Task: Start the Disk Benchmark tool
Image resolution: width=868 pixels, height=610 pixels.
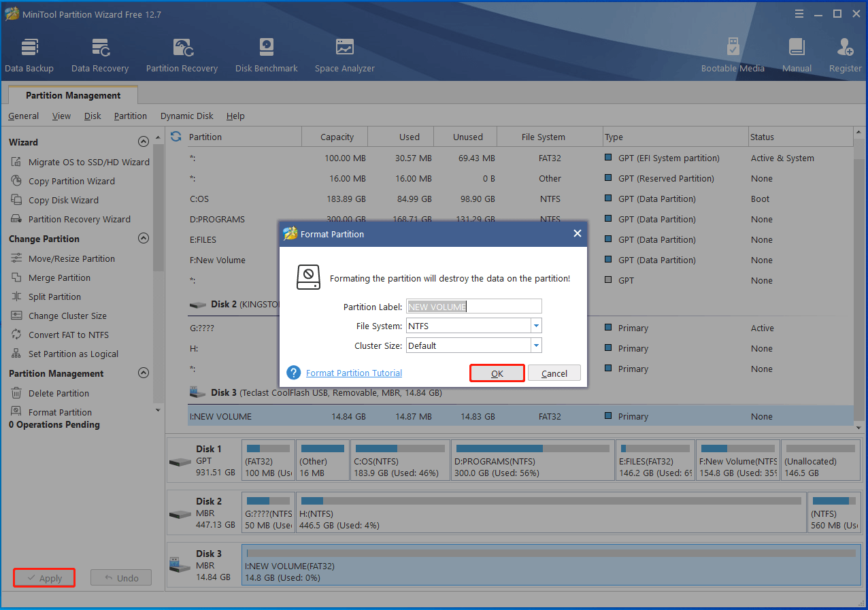Action: [266, 55]
